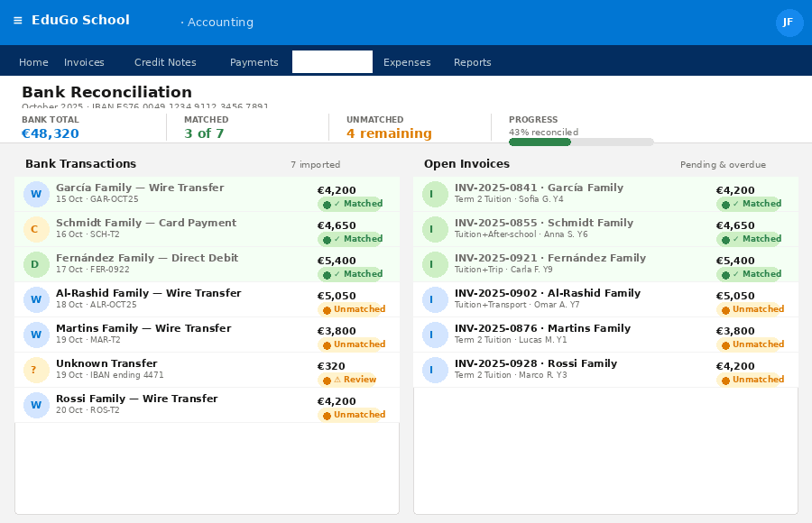Select the INV-2025-0928 Rossi invoice icon
This screenshot has height=523, width=812.
[435, 371]
